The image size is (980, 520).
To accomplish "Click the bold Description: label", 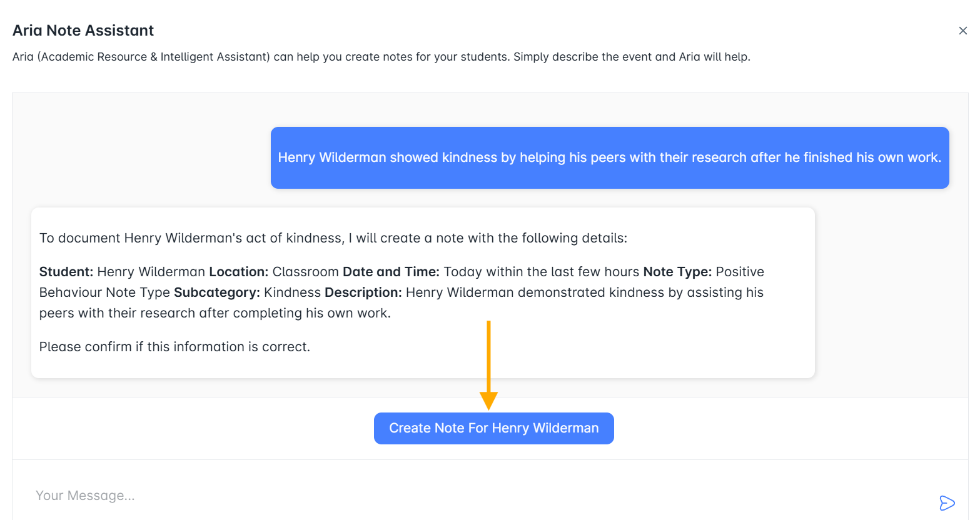I will click(x=363, y=292).
